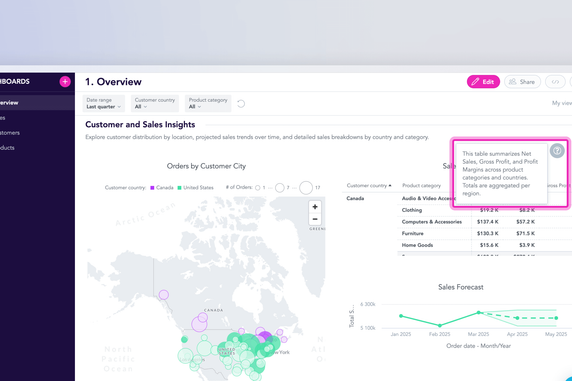
Task: Reset filters with the circular arrow icon
Action: tap(241, 104)
